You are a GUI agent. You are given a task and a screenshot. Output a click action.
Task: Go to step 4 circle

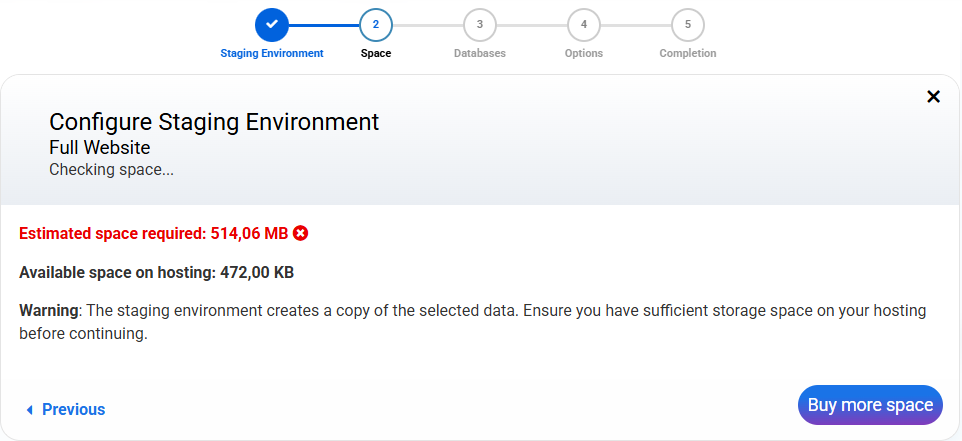click(x=584, y=24)
